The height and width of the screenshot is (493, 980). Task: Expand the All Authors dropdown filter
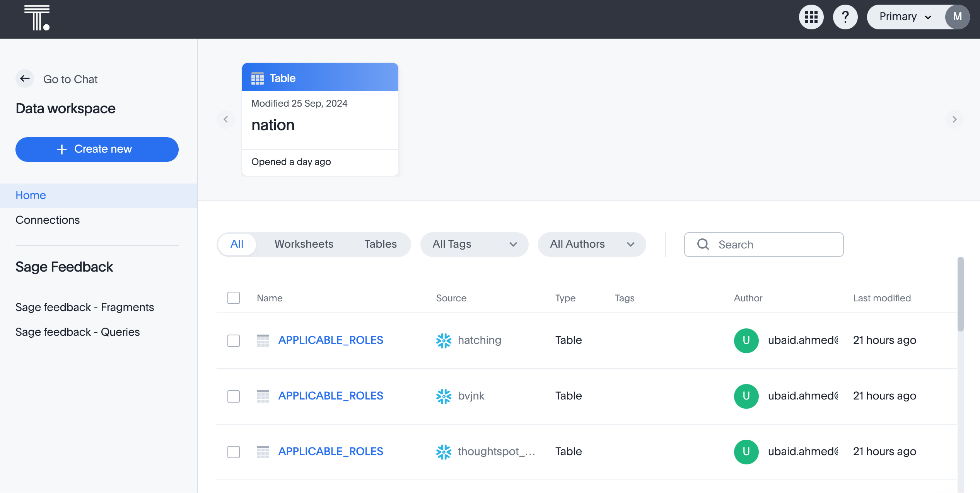(592, 244)
